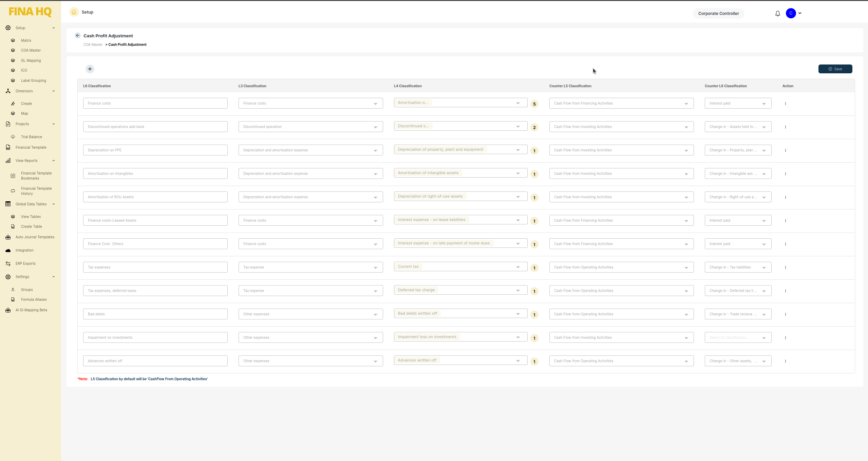Click the Bad debts L6 Classification field

[x=155, y=314]
